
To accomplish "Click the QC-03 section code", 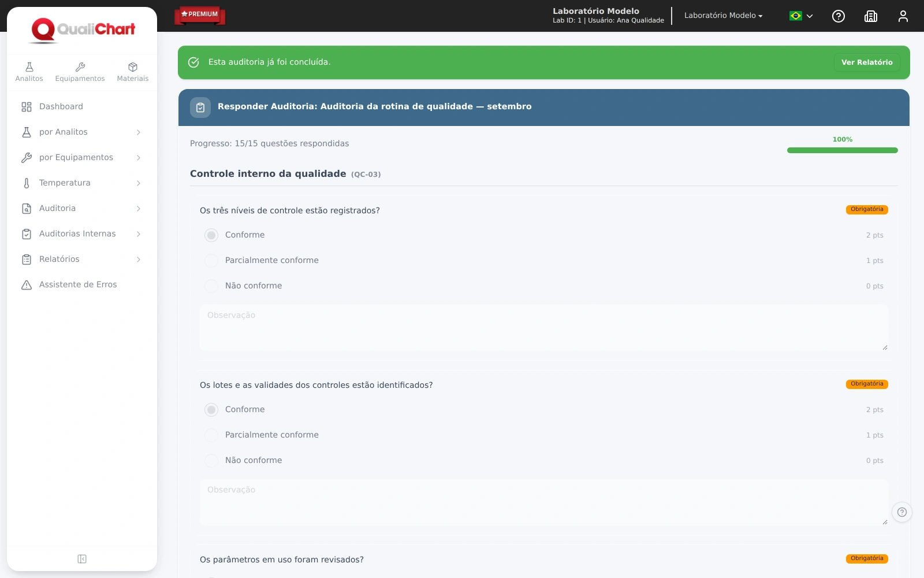I will click(x=366, y=175).
